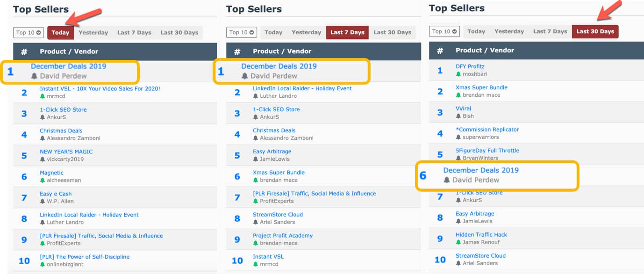Open the Top 10 dropdown in the left panel

29,33
